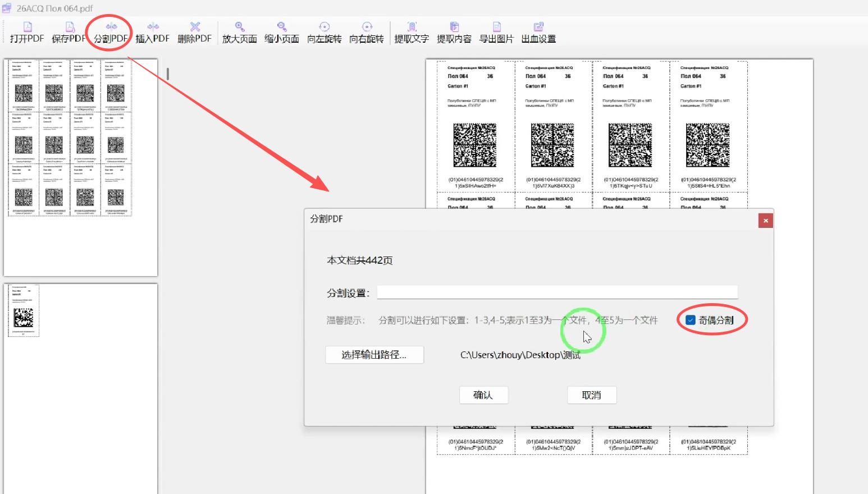868x494 pixels.
Task: Click the 选择输出路径 output path button
Action: (x=374, y=355)
